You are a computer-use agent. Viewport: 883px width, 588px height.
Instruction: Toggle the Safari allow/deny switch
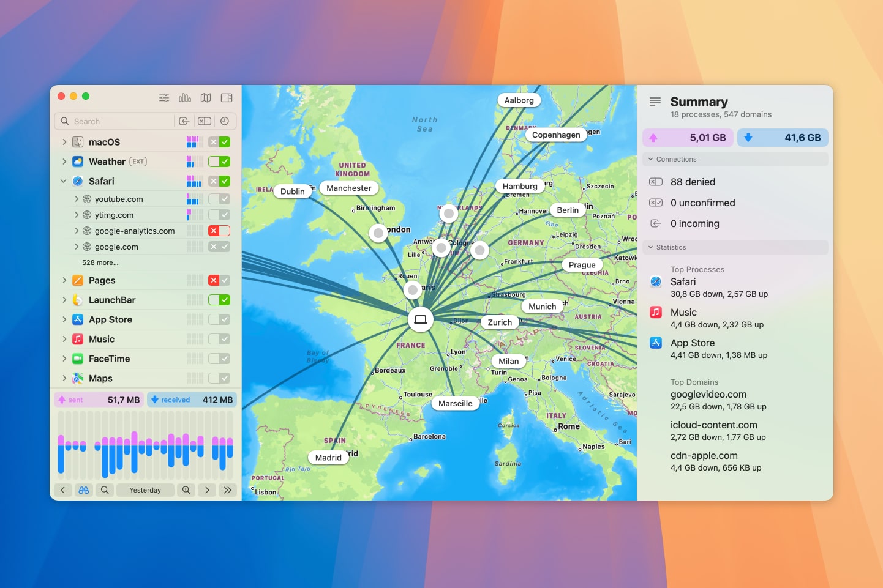219,181
